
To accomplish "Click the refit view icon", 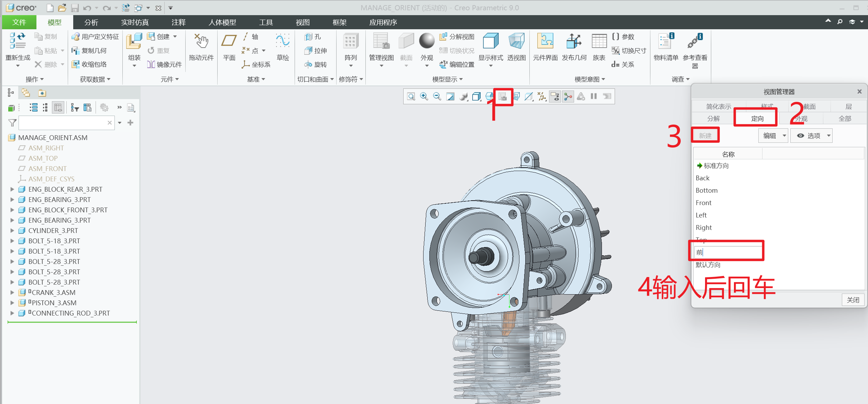I will [x=411, y=97].
